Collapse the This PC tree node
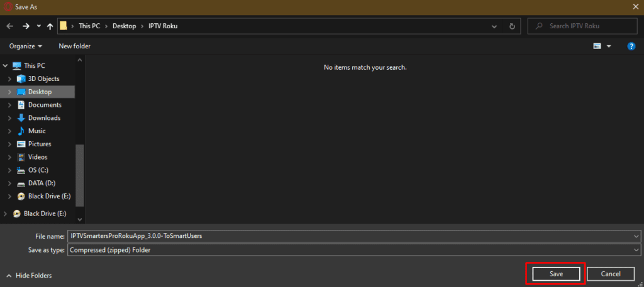 [x=6, y=65]
